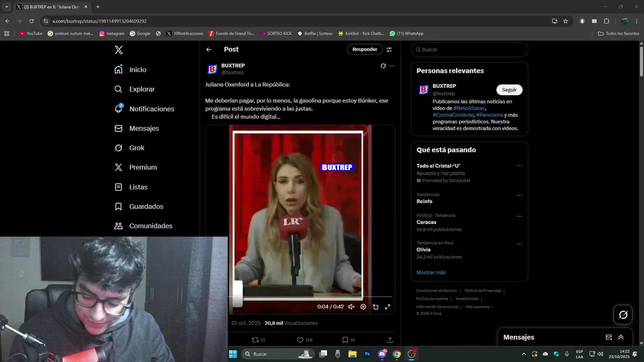This screenshot has height=362, width=644.
Task: Open video settings gear icon
Action: 363,307
